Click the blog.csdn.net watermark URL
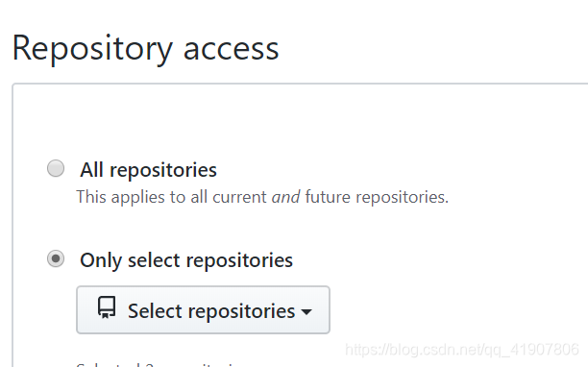The width and height of the screenshot is (588, 367). coord(462,350)
